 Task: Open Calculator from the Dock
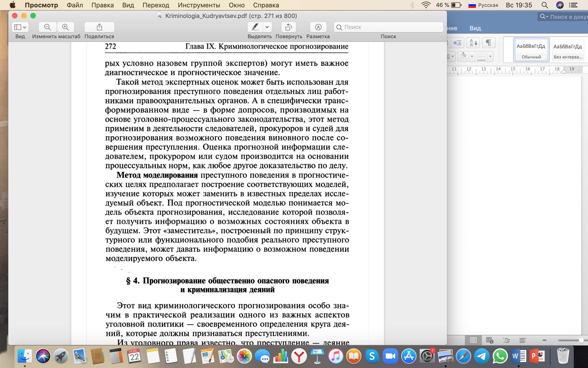[116, 356]
